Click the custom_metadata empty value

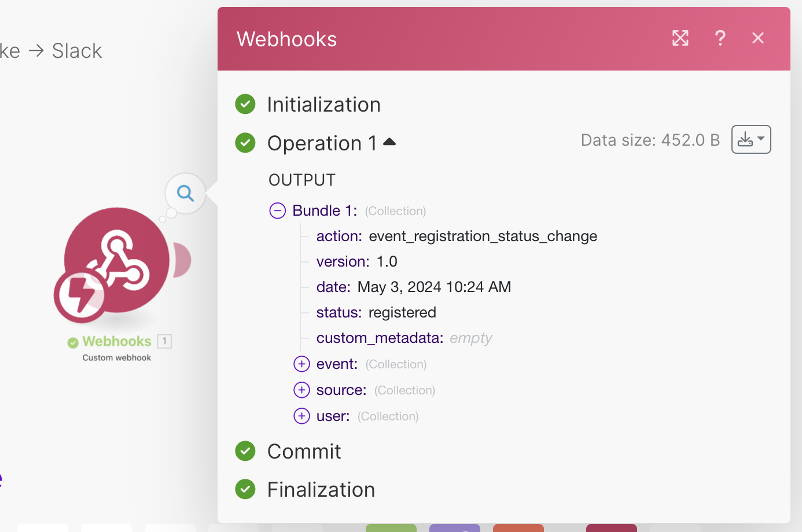tap(471, 338)
